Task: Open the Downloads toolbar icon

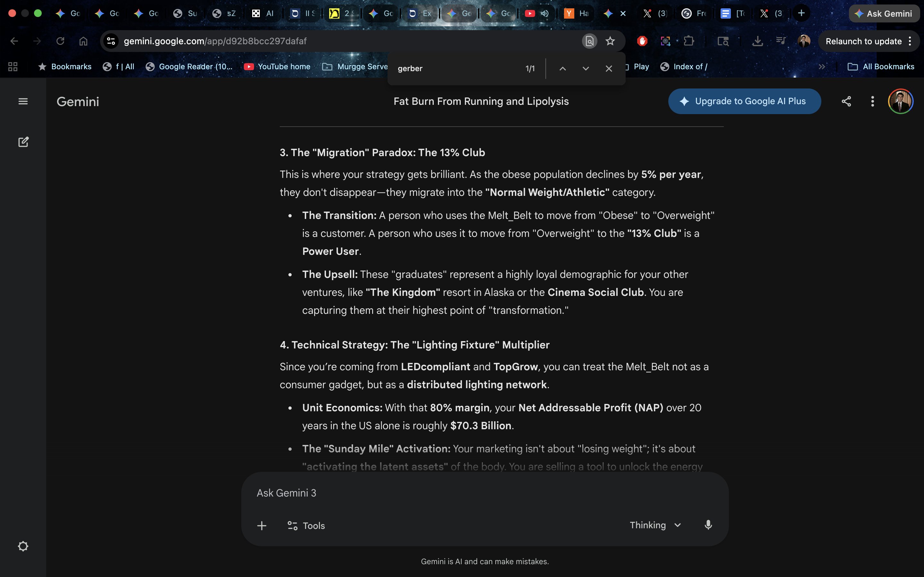Action: 757,41
